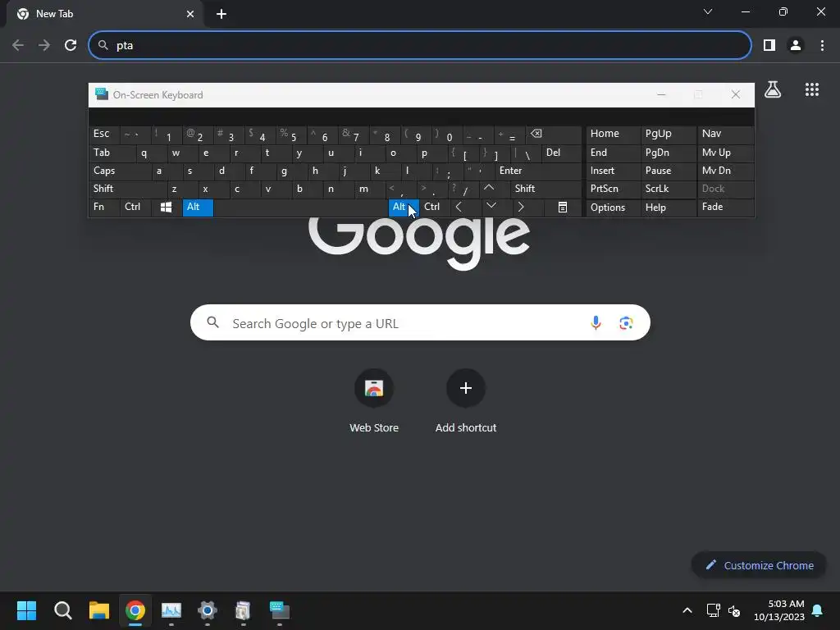Click the space bar on on-screen keyboard
The image size is (840, 630).
(x=300, y=208)
